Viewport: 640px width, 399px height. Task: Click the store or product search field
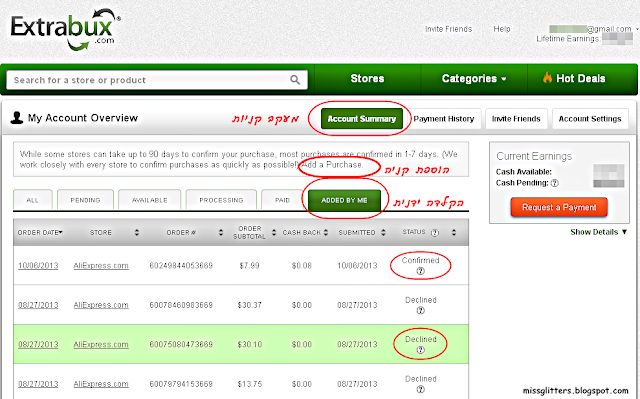click(157, 80)
